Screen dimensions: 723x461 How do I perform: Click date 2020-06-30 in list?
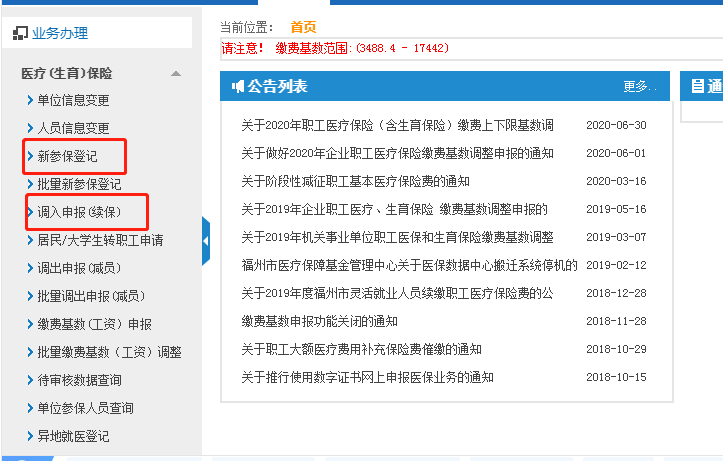(x=616, y=125)
